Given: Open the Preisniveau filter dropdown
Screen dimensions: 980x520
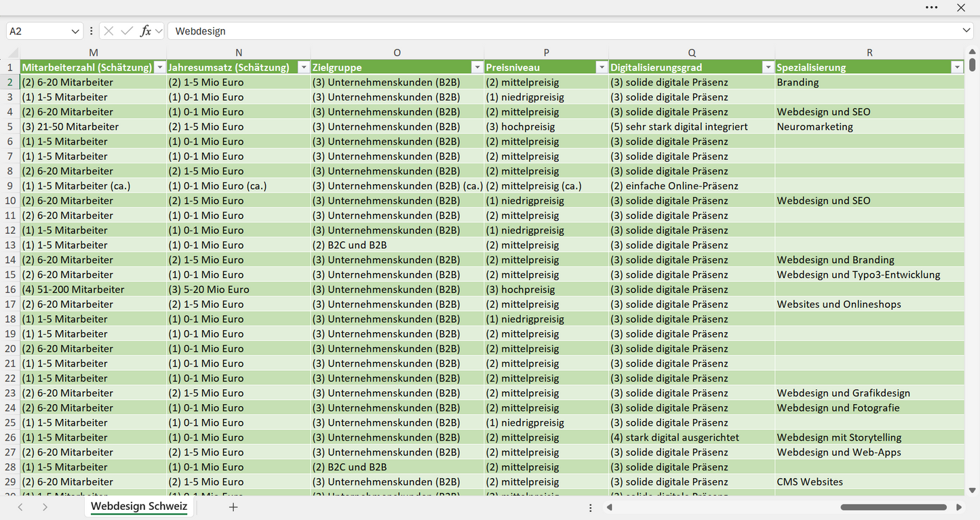Looking at the screenshot, I should (x=601, y=67).
